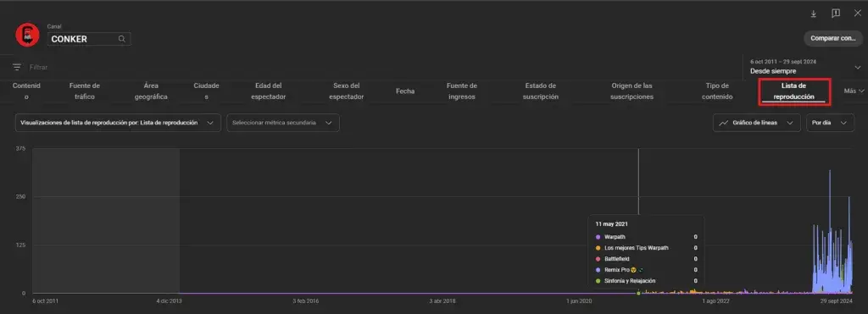Viewport: 868px width, 314px height.
Task: Click the 11 may 2021 tooltip date
Action: [x=612, y=224]
